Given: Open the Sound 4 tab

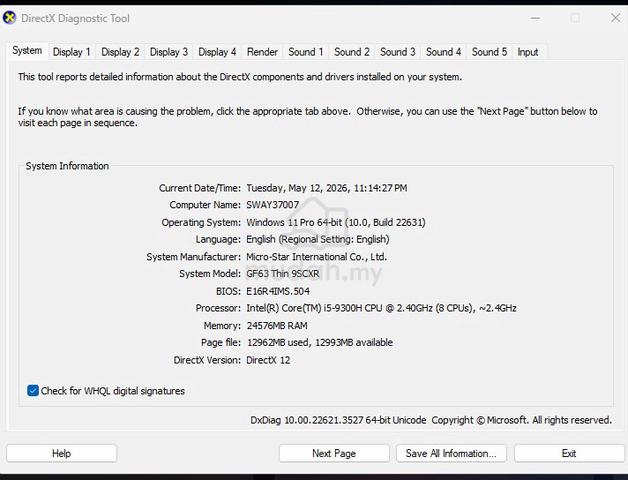Looking at the screenshot, I should click(443, 52).
